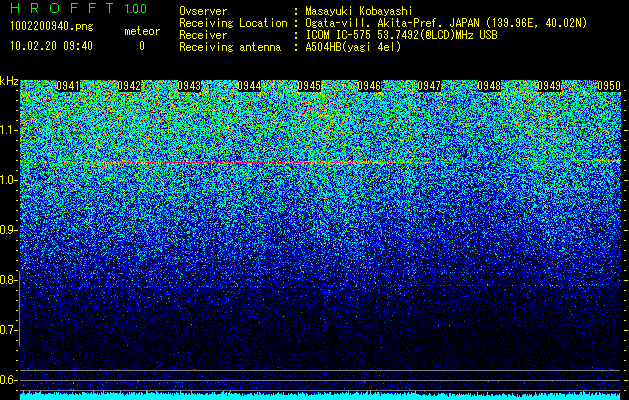Click the kHz axis unit label
The image size is (629, 400).
tap(9, 81)
